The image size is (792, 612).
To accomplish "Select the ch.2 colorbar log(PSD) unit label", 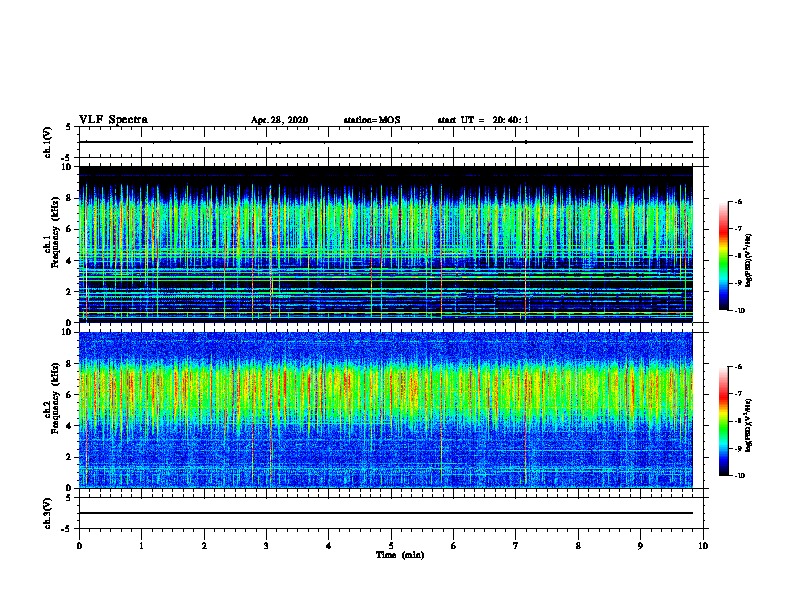I will pyautogui.click(x=748, y=425).
